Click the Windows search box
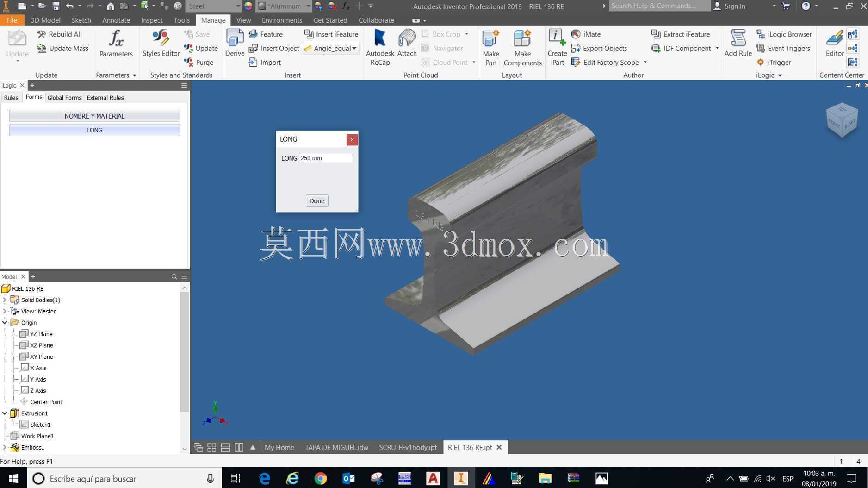The height and width of the screenshot is (488, 868). coord(124,478)
